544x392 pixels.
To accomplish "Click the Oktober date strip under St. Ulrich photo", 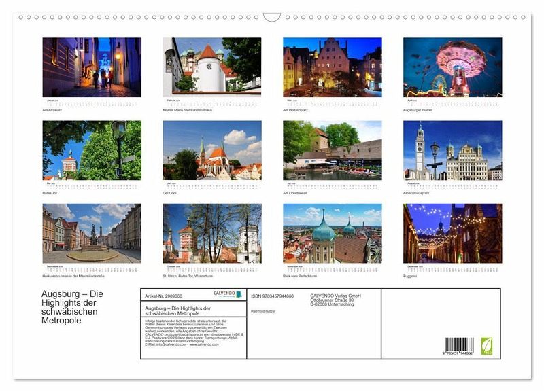I will coord(212,268).
